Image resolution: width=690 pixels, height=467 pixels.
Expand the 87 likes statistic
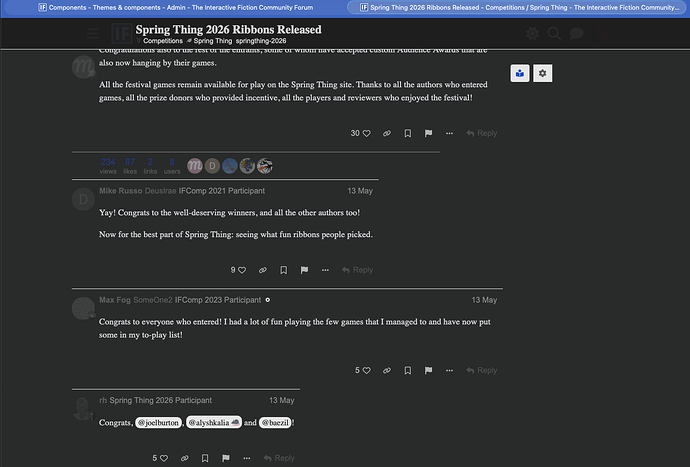tap(130, 166)
